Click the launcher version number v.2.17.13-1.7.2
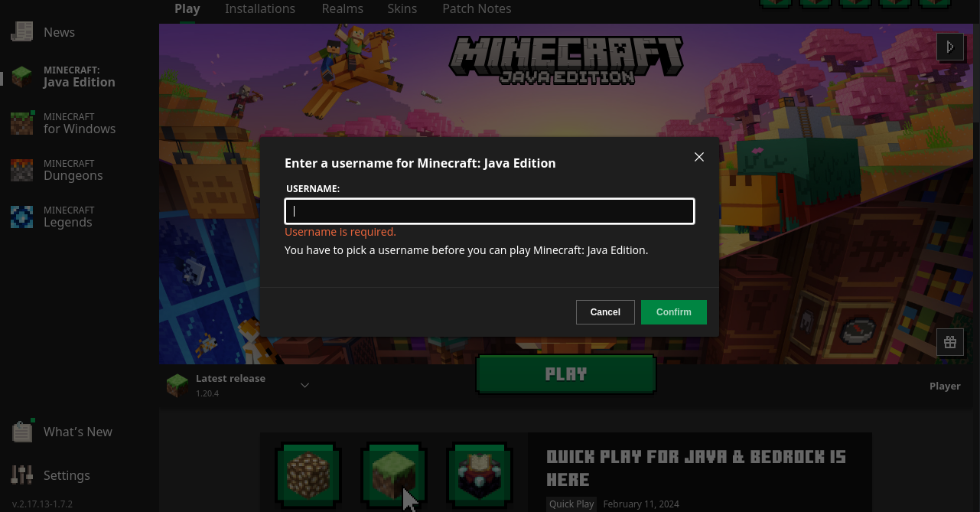This screenshot has width=980, height=512. (42, 504)
